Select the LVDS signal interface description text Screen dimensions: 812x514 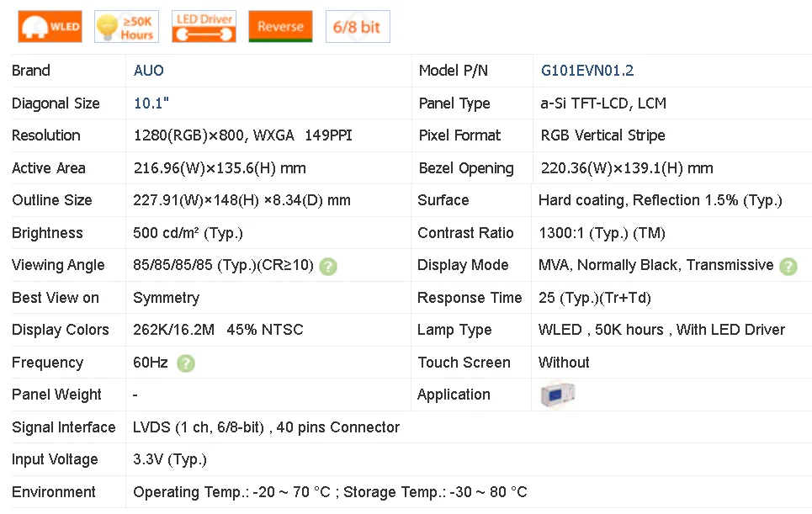(x=266, y=427)
